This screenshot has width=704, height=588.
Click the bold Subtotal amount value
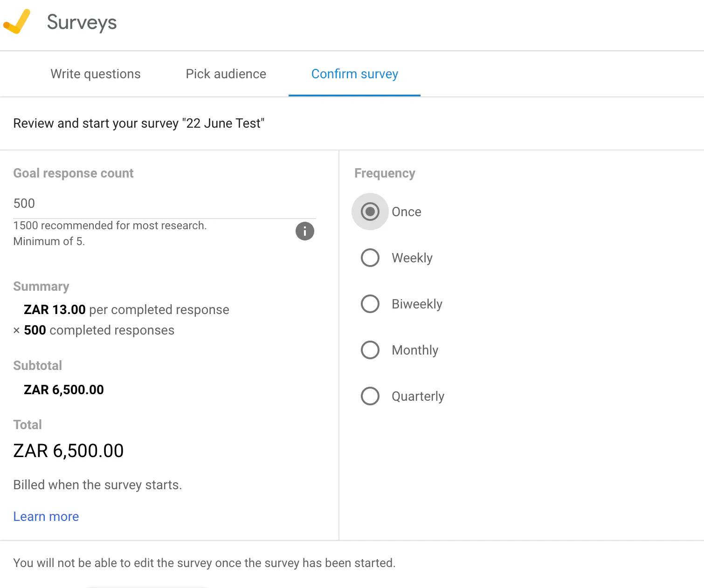64,390
